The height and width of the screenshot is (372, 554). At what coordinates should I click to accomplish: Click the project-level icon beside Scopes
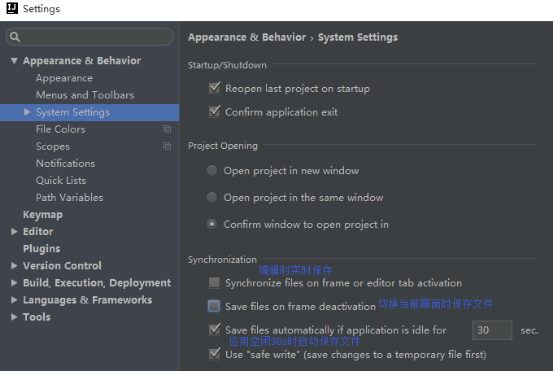pos(167,146)
